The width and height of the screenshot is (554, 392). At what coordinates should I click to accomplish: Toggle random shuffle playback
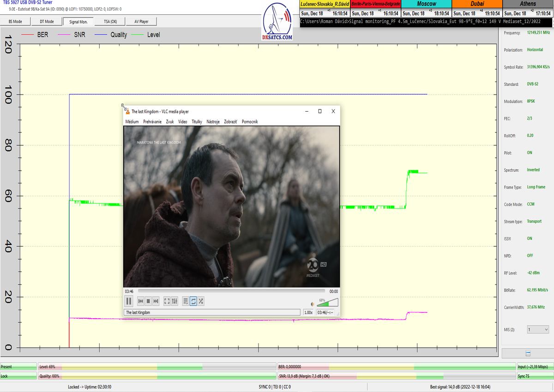pyautogui.click(x=201, y=301)
